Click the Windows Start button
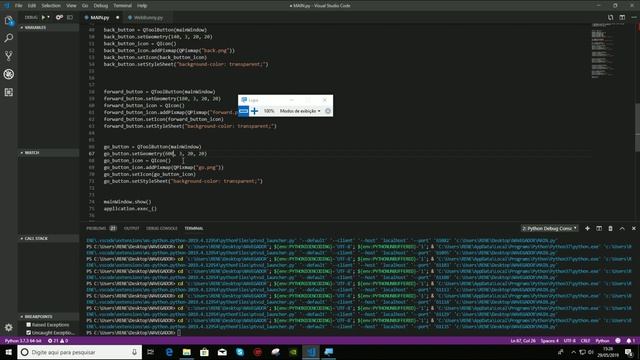 pos(9,352)
